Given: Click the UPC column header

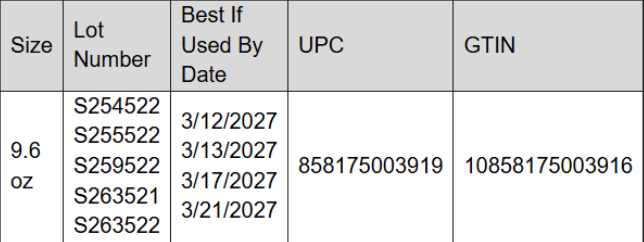Looking at the screenshot, I should click(321, 45).
